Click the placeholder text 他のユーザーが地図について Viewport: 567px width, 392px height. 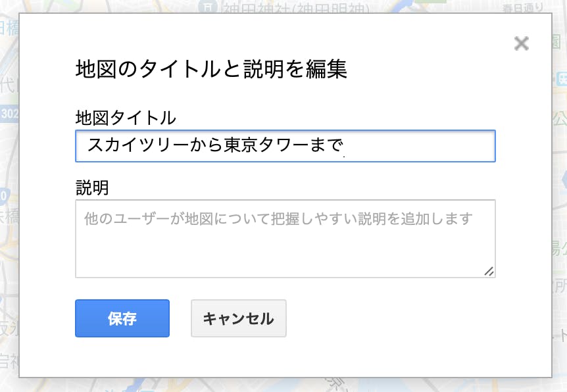[x=177, y=219]
